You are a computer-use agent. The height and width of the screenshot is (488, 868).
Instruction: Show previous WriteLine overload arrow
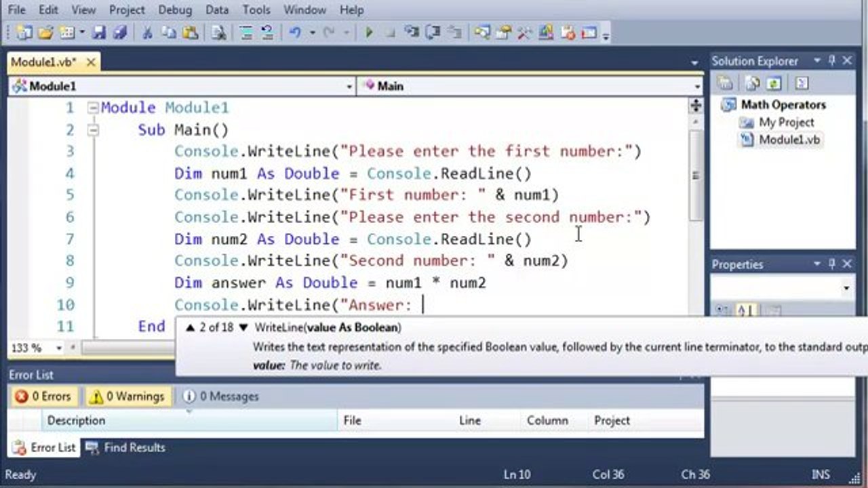pyautogui.click(x=191, y=327)
